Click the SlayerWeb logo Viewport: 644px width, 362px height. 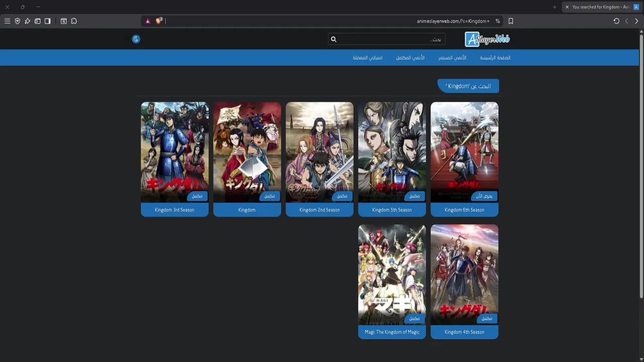coord(487,39)
